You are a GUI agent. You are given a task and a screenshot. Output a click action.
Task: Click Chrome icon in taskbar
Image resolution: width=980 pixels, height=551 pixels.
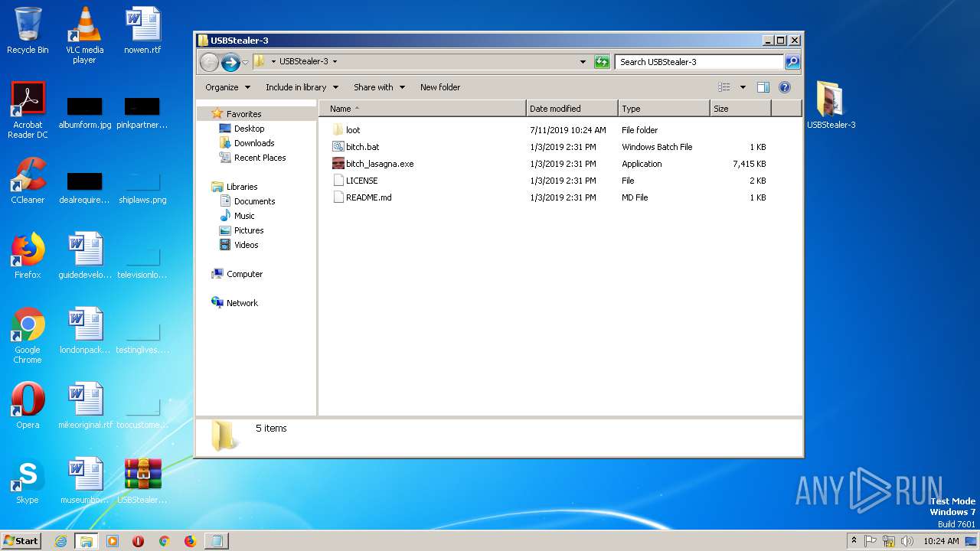coord(164,541)
